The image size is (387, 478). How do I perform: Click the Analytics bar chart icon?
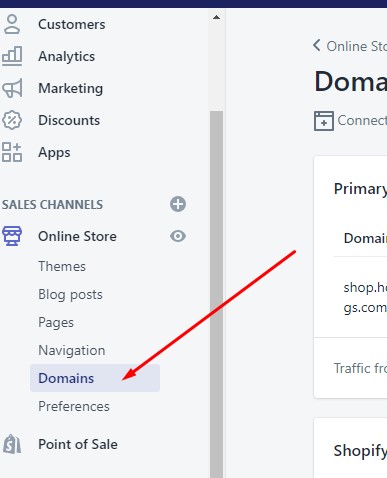12,56
